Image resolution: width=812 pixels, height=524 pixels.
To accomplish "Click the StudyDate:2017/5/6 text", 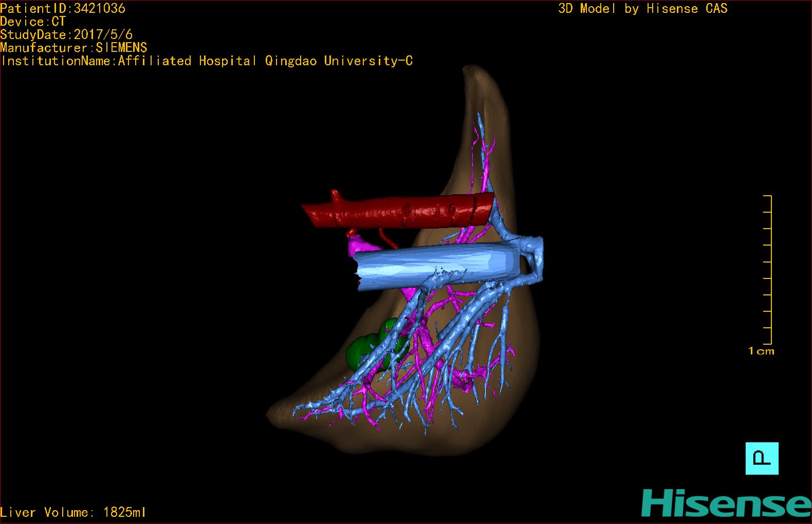I will point(66,34).
